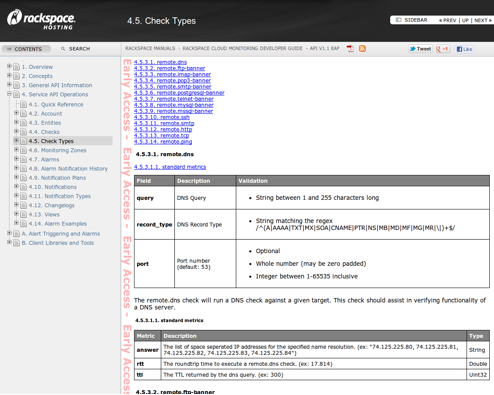Click document icon beside 4.7. Alarms
This screenshot has height=395, width=494.
coord(23,159)
